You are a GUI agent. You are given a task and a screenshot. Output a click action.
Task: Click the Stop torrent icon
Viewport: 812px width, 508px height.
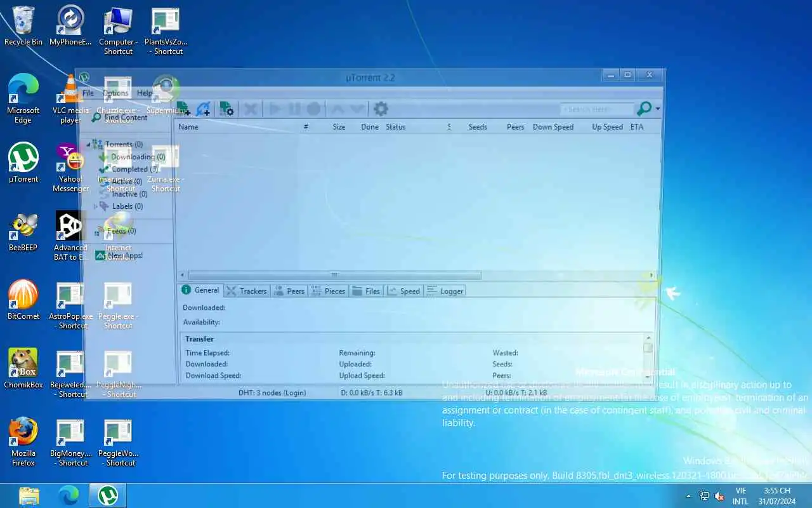[x=313, y=109]
